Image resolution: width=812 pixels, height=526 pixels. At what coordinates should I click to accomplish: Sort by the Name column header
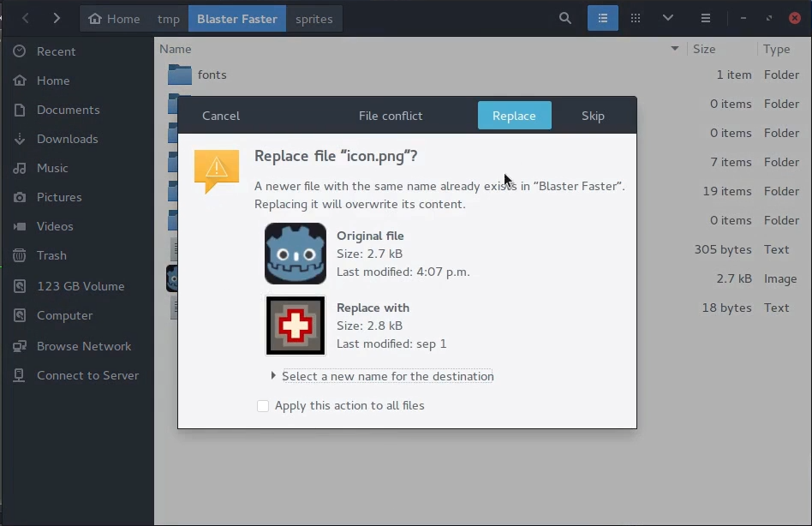pos(176,49)
